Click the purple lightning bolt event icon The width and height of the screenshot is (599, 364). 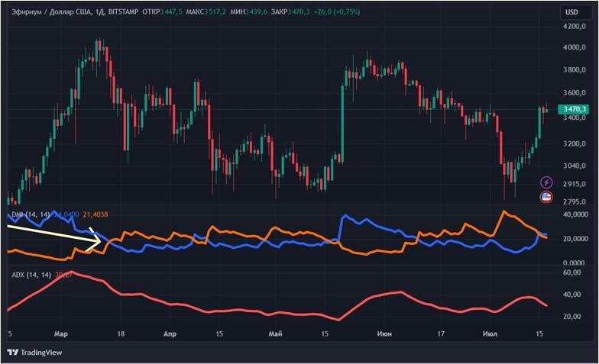546,182
